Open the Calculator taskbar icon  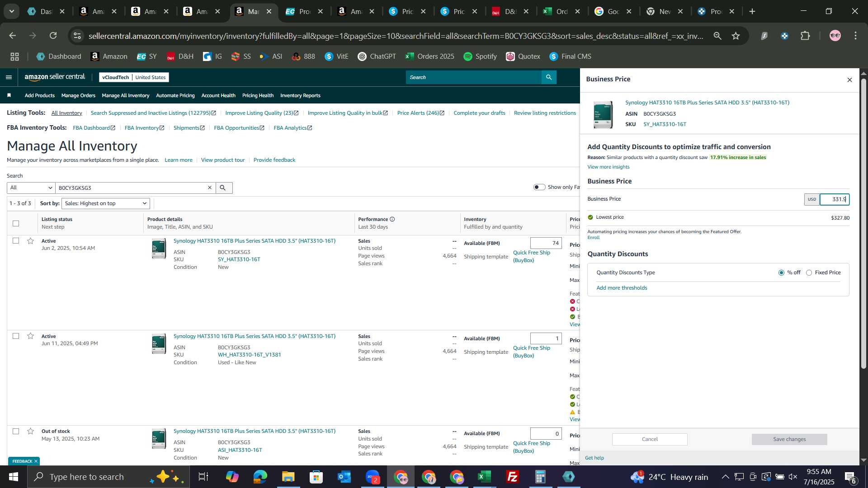[x=541, y=477]
